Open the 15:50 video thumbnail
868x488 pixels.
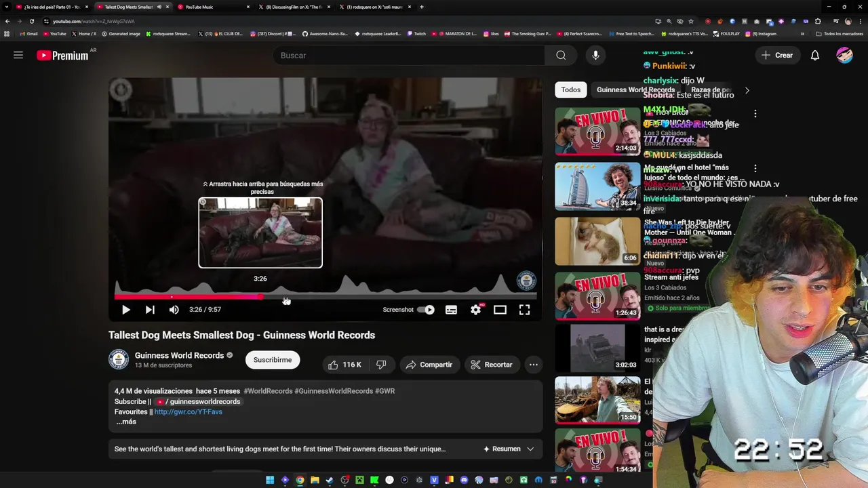click(x=597, y=400)
